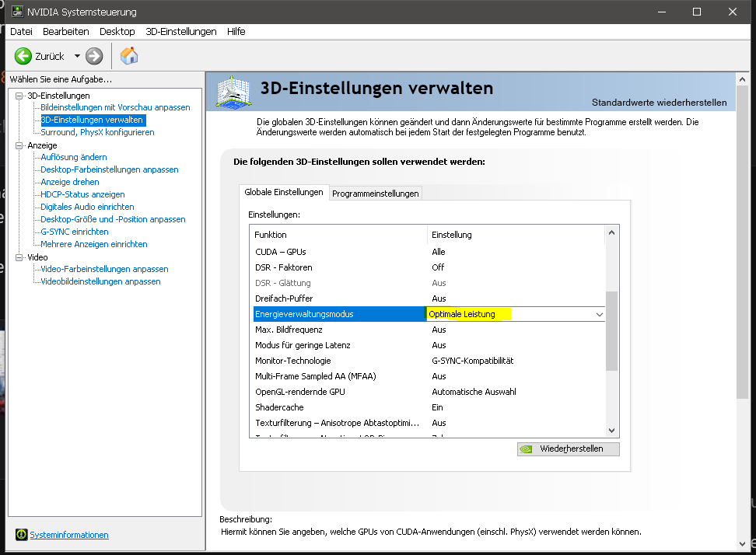Select the CUDA – GPUs setting row
Viewport: 756px width, 555px height.
(x=429, y=252)
